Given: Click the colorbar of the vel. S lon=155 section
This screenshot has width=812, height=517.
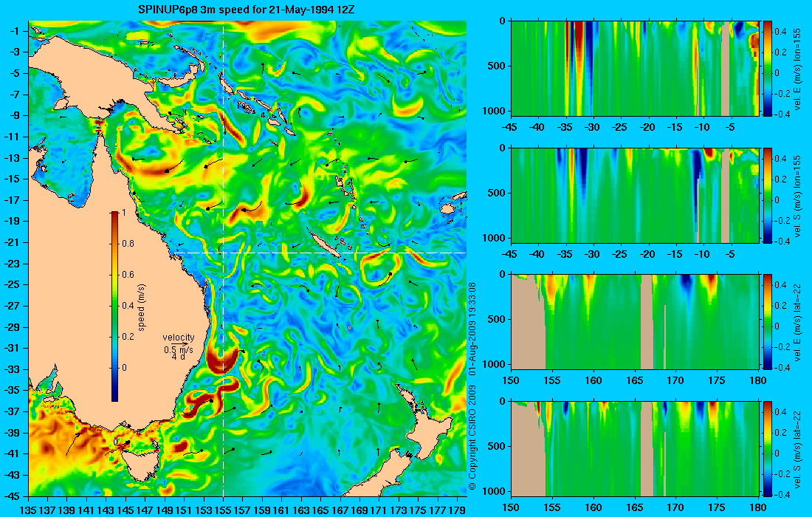Looking at the screenshot, I should [x=768, y=195].
